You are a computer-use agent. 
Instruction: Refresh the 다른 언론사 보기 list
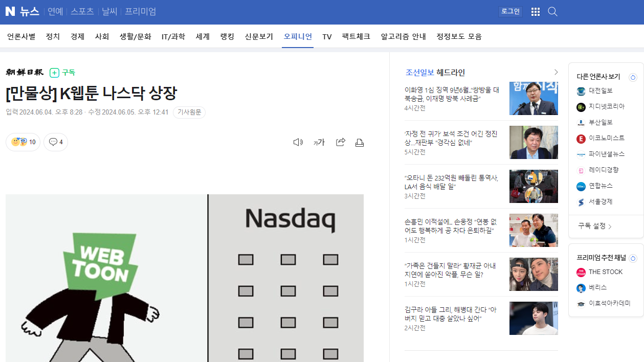click(x=633, y=77)
